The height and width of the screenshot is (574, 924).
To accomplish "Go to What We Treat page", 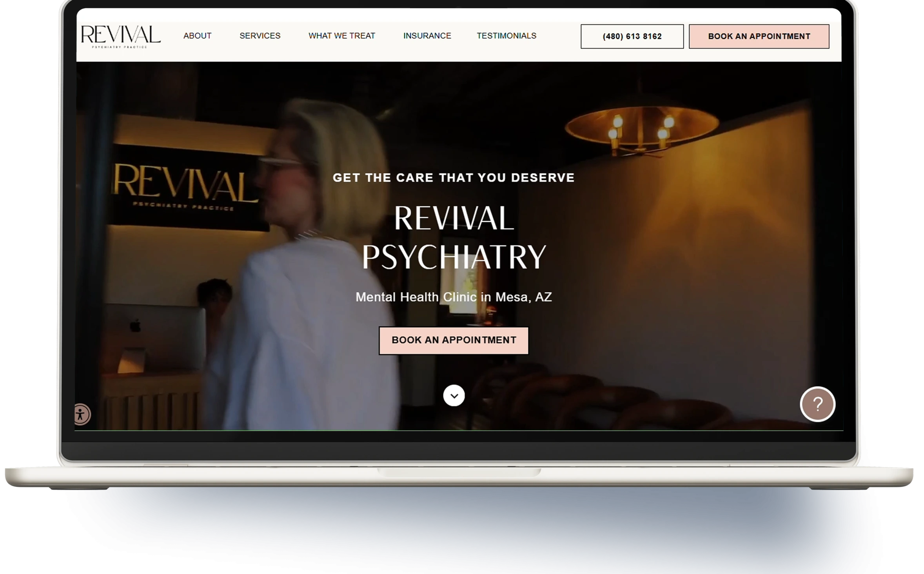I will point(341,36).
